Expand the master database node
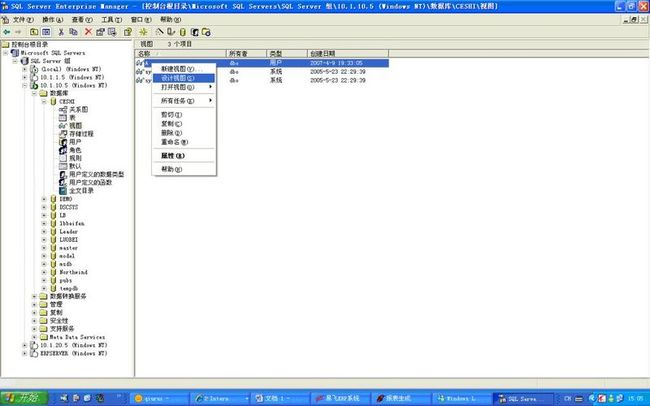This screenshot has width=650, height=406. pos(44,248)
